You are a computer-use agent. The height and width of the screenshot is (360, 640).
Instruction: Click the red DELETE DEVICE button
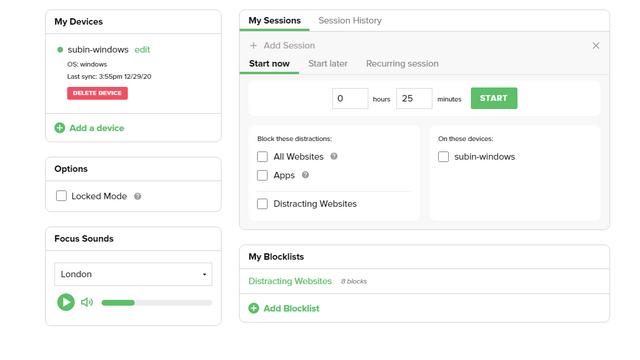[x=97, y=93]
